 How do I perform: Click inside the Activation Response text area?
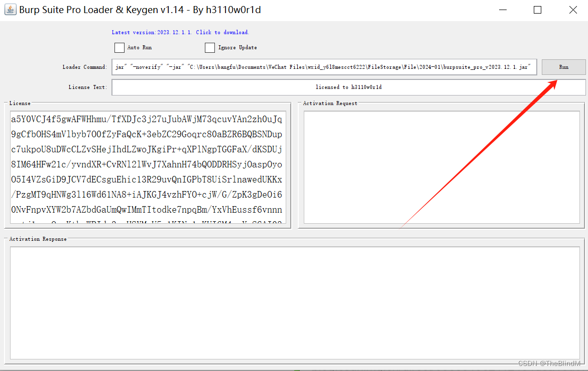point(295,303)
